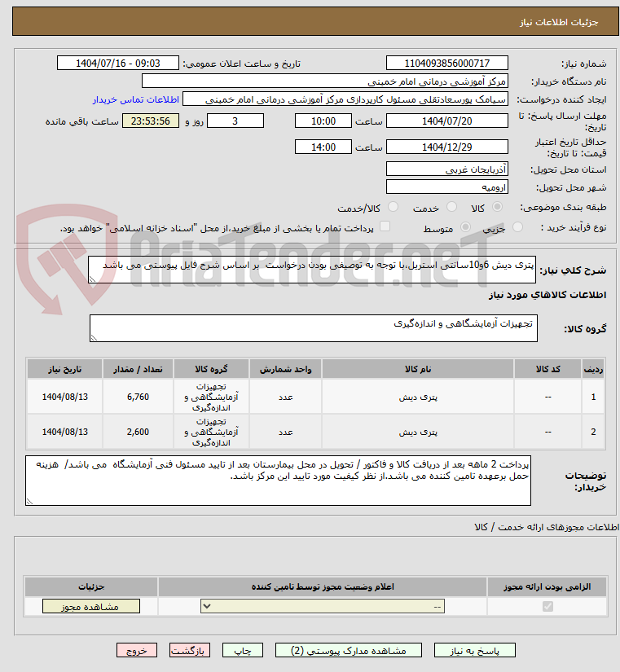Select the متوسط purchase type radio
This screenshot has width=620, height=672.
(465, 226)
